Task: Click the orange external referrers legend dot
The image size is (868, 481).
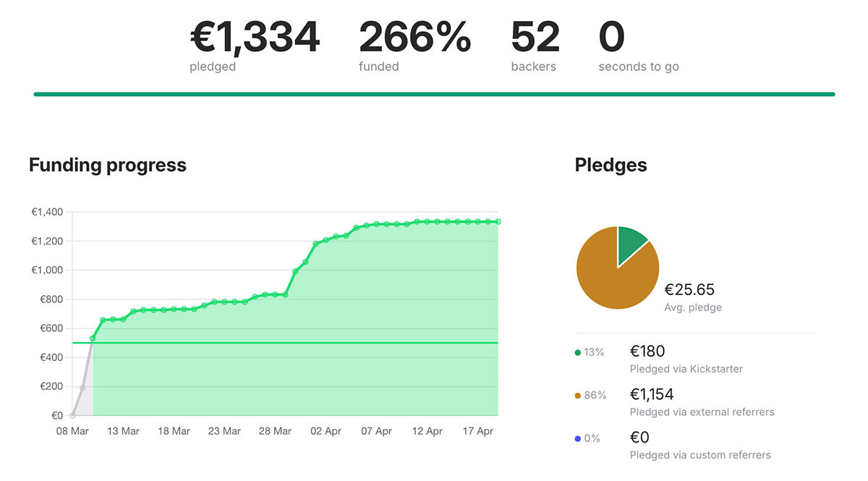Action: tap(577, 396)
